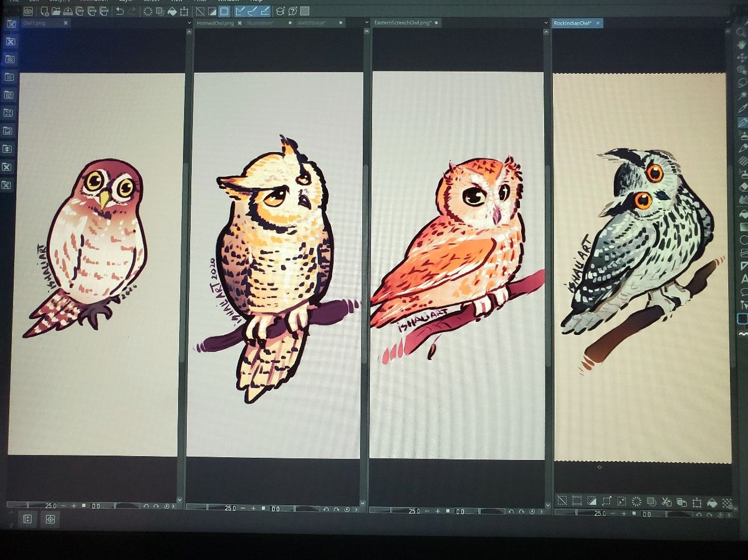Rotate the RockIndianOwl canvas left
This screenshot has height=560, width=748.
tap(699, 514)
